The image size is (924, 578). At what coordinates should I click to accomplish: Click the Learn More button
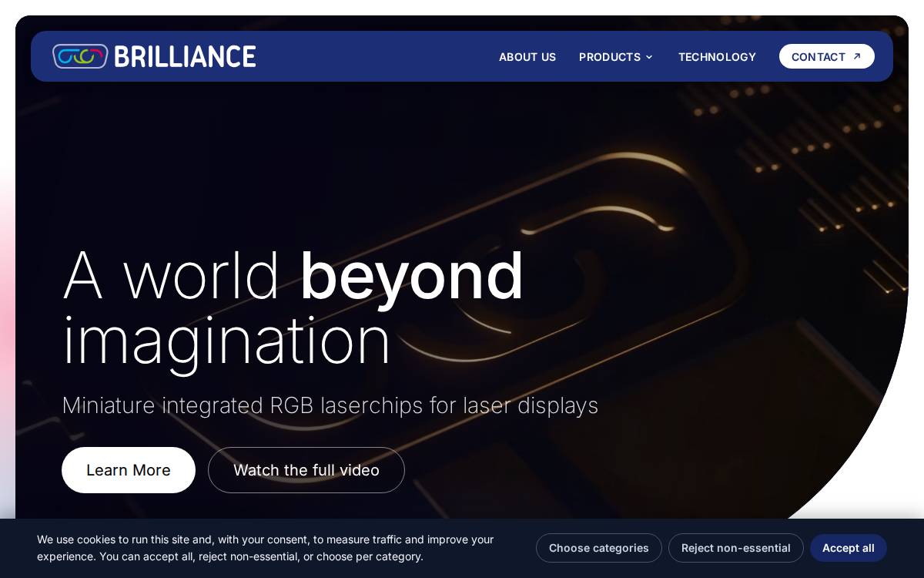pyautogui.click(x=129, y=470)
